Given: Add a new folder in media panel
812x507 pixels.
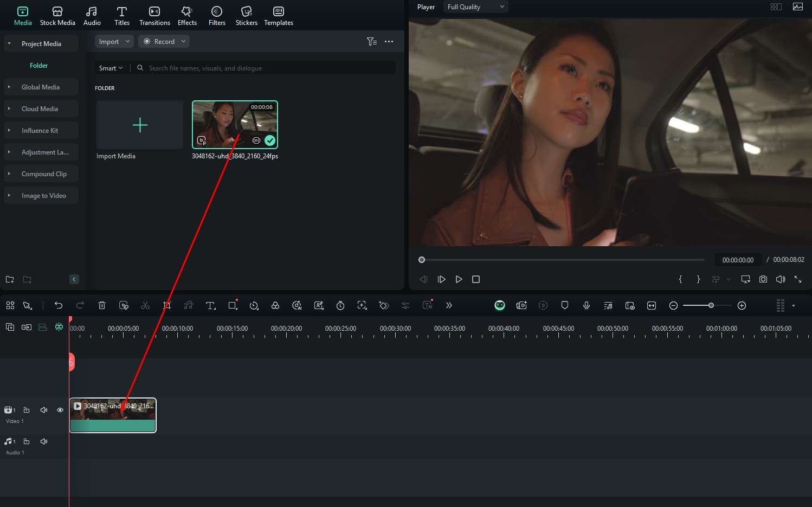Looking at the screenshot, I should pos(10,279).
